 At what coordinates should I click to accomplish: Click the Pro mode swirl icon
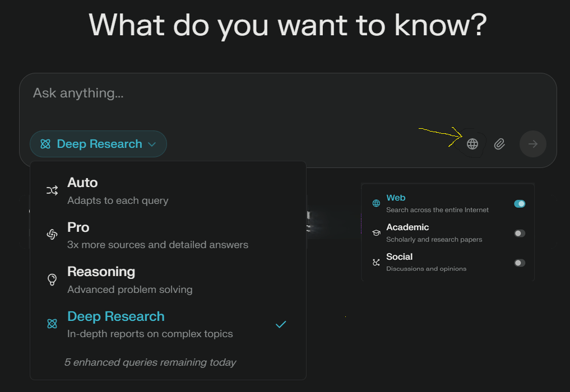coord(52,235)
